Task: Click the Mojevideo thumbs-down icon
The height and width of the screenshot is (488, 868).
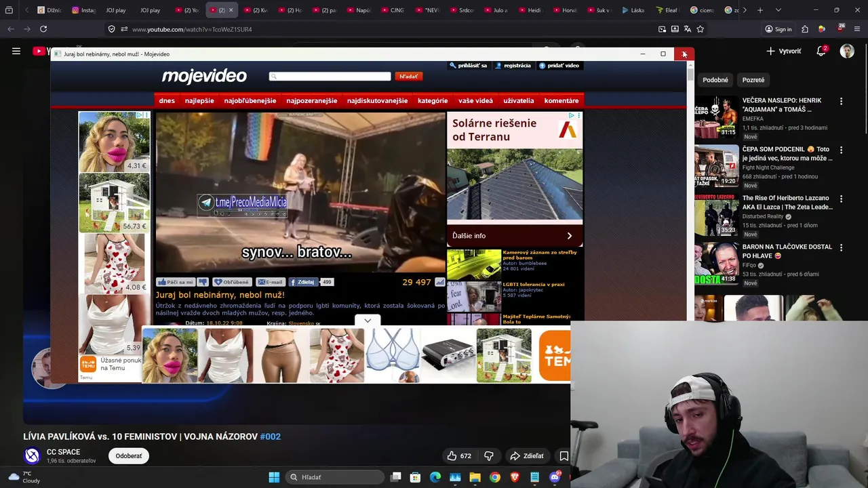Action: click(203, 282)
